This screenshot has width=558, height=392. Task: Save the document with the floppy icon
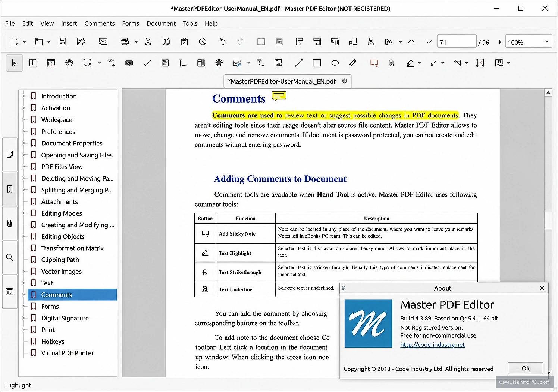tap(62, 42)
